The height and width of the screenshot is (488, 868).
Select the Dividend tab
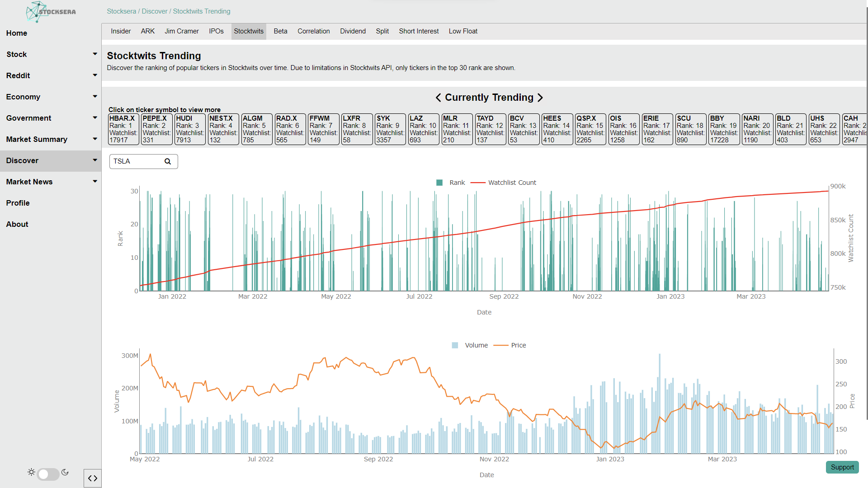(x=352, y=31)
